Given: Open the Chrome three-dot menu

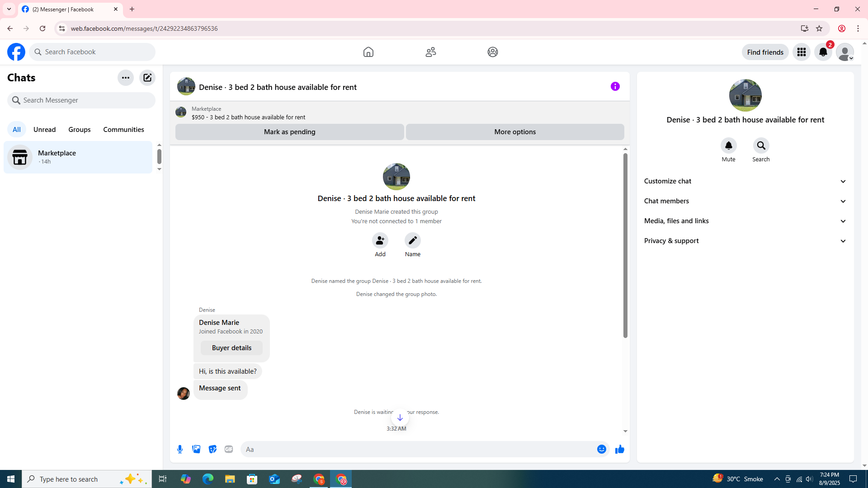Looking at the screenshot, I should click(858, 28).
